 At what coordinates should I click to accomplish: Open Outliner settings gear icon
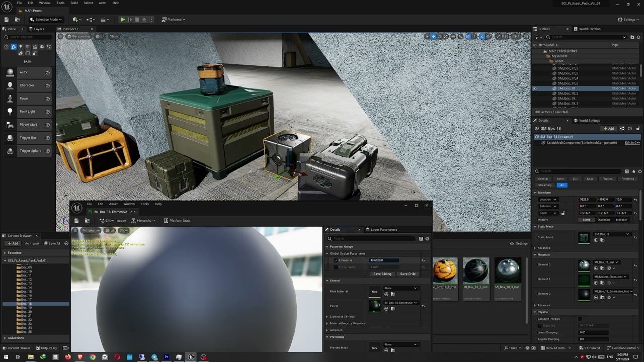pos(637,37)
